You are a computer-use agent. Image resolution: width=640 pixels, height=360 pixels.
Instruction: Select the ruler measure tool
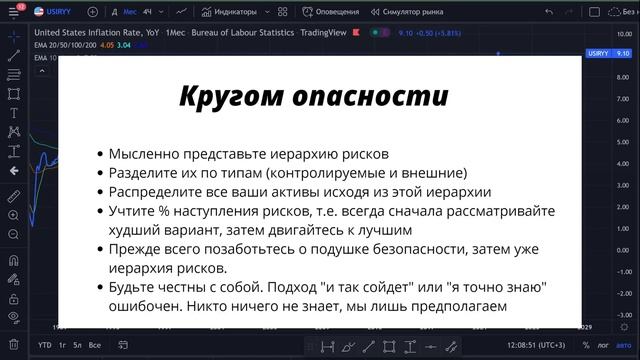14,196
